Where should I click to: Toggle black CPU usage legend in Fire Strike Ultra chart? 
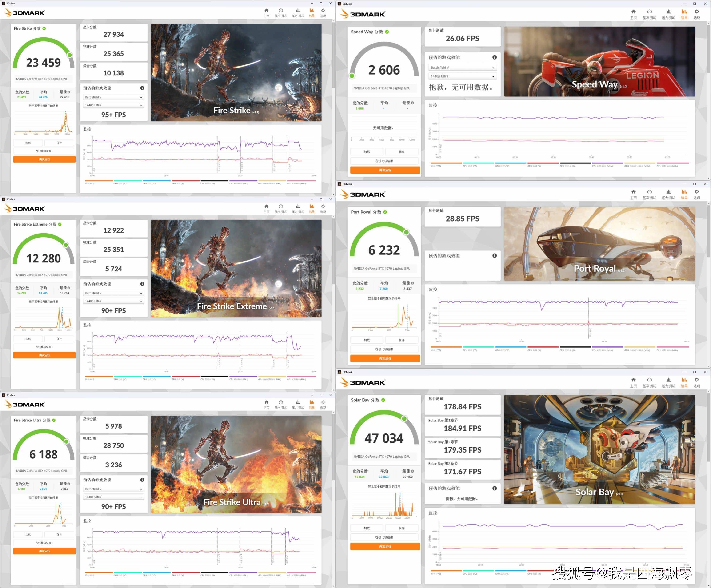tap(214, 574)
